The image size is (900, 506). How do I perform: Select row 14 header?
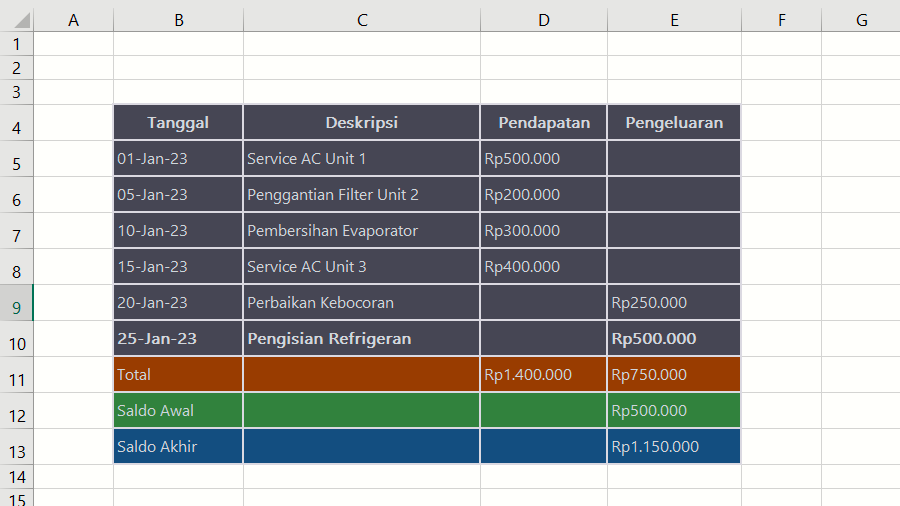[x=17, y=477]
